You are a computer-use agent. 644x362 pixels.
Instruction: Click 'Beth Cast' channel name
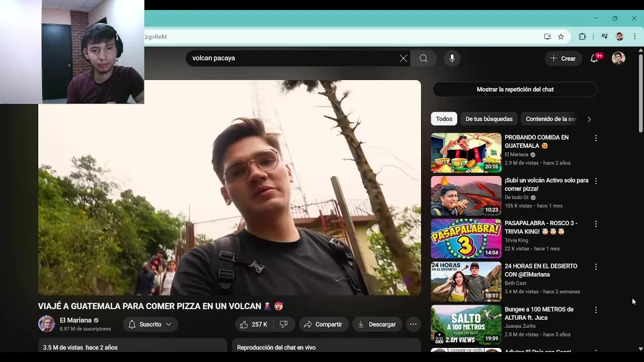click(x=516, y=283)
